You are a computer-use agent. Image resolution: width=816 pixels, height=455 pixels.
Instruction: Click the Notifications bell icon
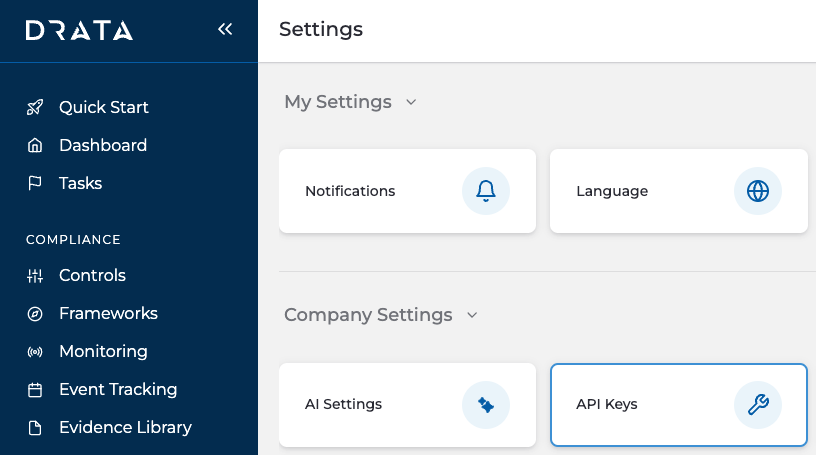pos(486,191)
